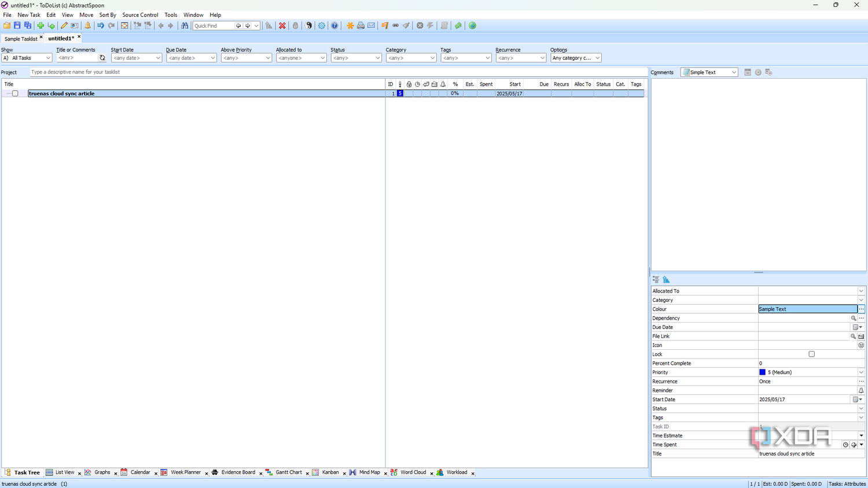
Task: Click the Quick Find search field
Action: [x=214, y=26]
